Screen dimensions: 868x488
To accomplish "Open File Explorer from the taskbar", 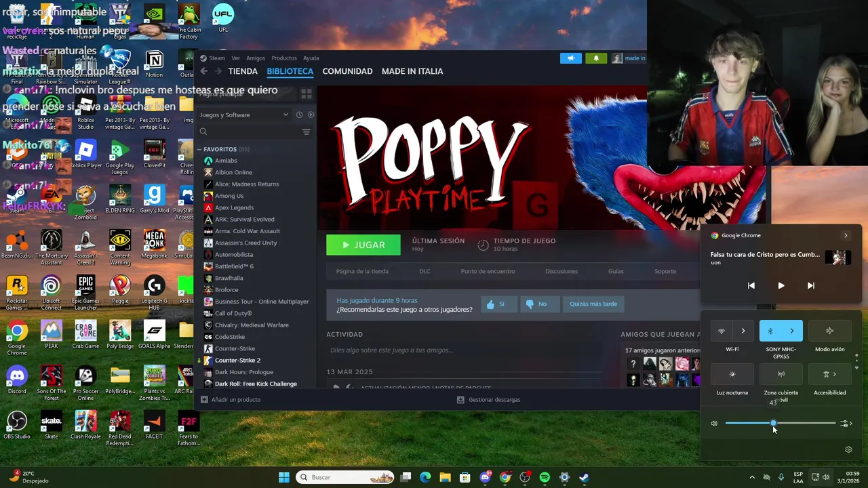I will click(x=445, y=477).
